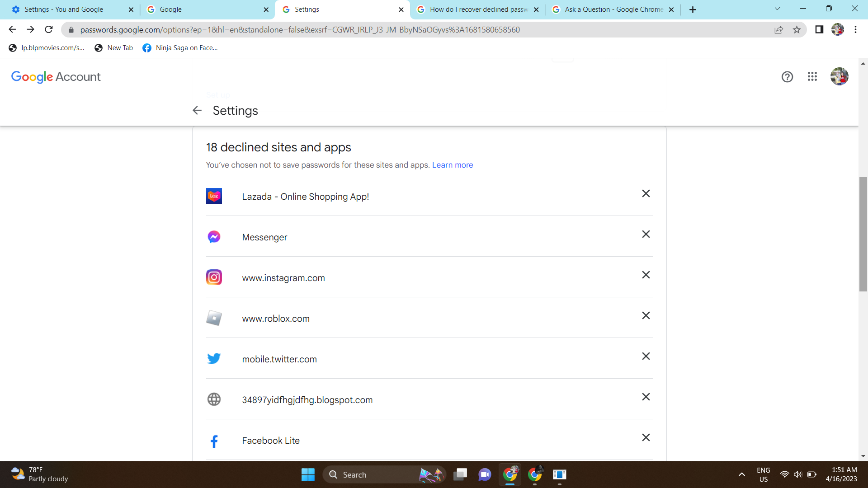This screenshot has width=868, height=488.
Task: Expand the tab search dropdown
Action: [777, 9]
